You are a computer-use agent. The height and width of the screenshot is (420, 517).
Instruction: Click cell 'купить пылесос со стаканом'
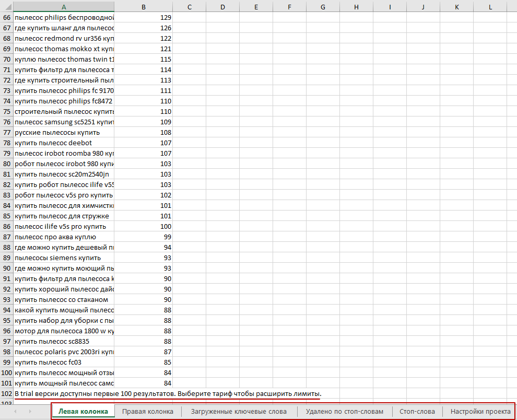64,299
